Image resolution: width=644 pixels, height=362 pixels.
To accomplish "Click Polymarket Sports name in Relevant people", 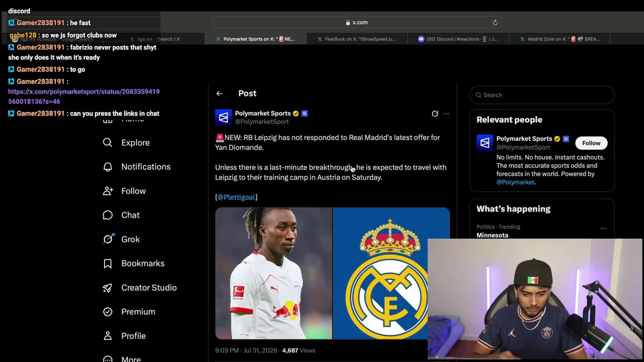I will click(x=524, y=139).
